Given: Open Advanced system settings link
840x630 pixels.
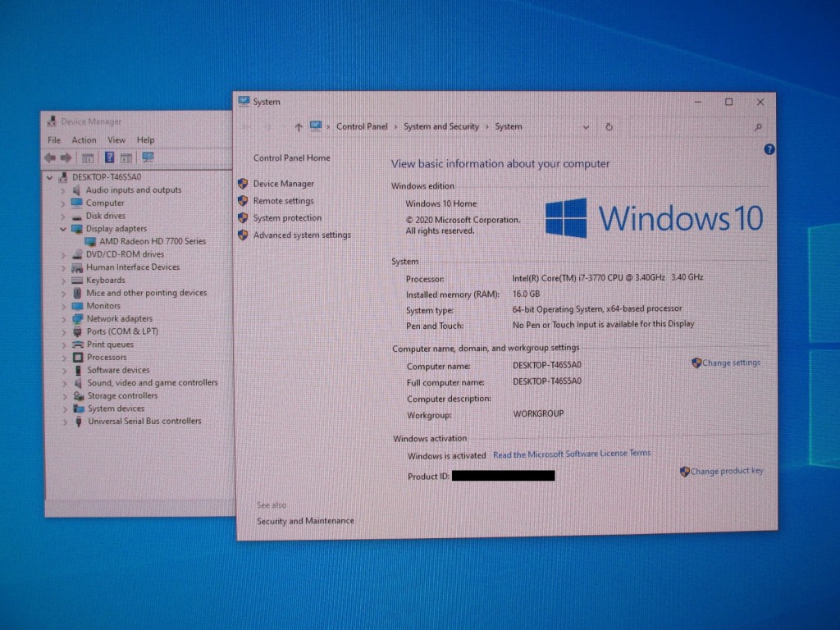Looking at the screenshot, I should point(302,235).
